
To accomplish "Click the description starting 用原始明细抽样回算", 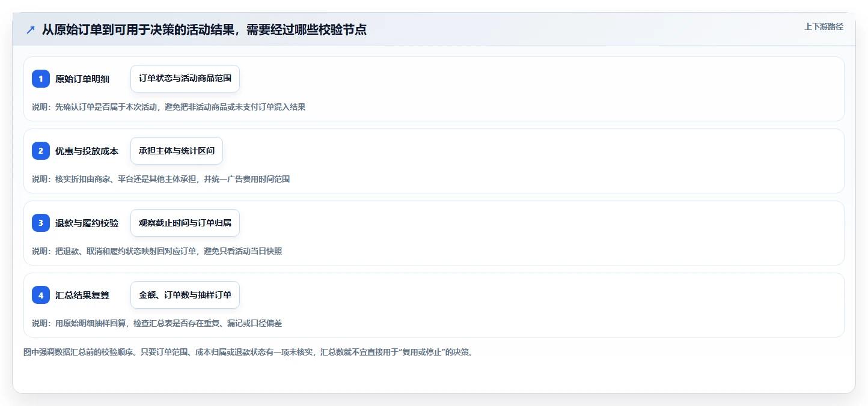I will point(157,323).
